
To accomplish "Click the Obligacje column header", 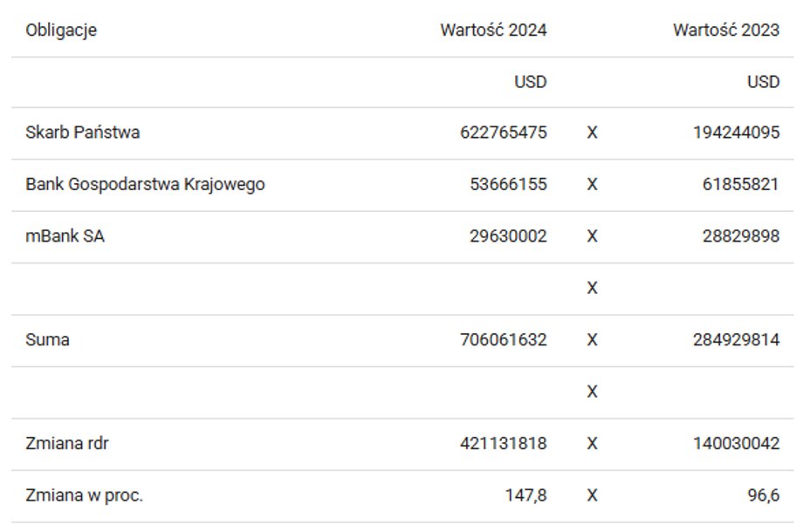I will coord(61,31).
